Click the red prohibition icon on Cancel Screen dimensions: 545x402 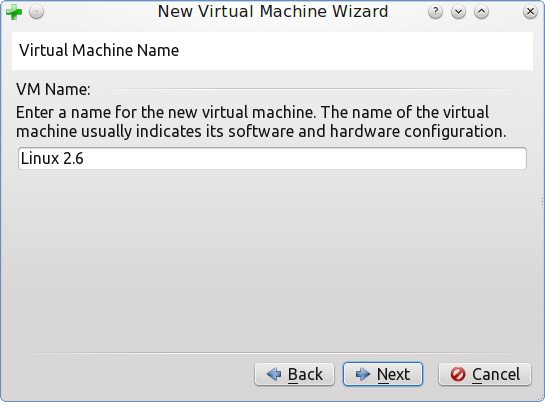458,374
